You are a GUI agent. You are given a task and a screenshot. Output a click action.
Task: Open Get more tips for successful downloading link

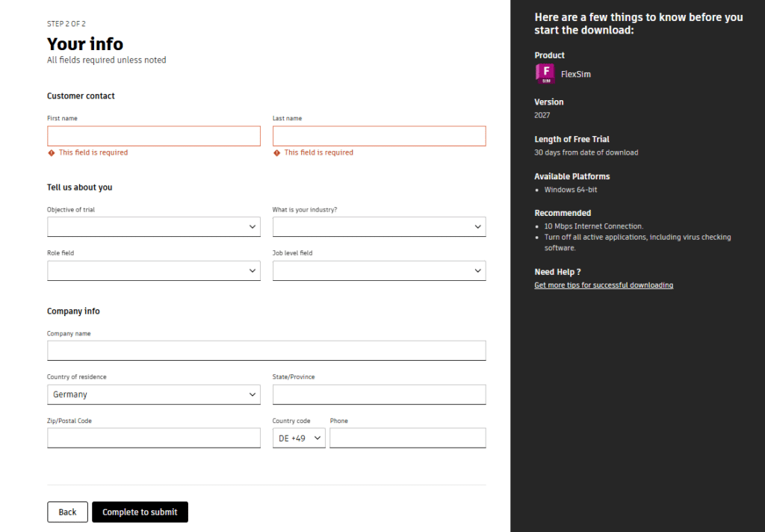pos(604,285)
